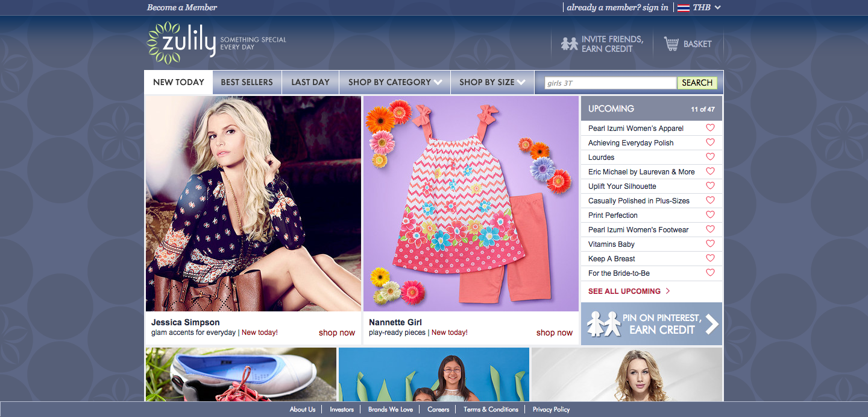Toggle the heart next to Lourdes
868x417 pixels.
click(710, 157)
